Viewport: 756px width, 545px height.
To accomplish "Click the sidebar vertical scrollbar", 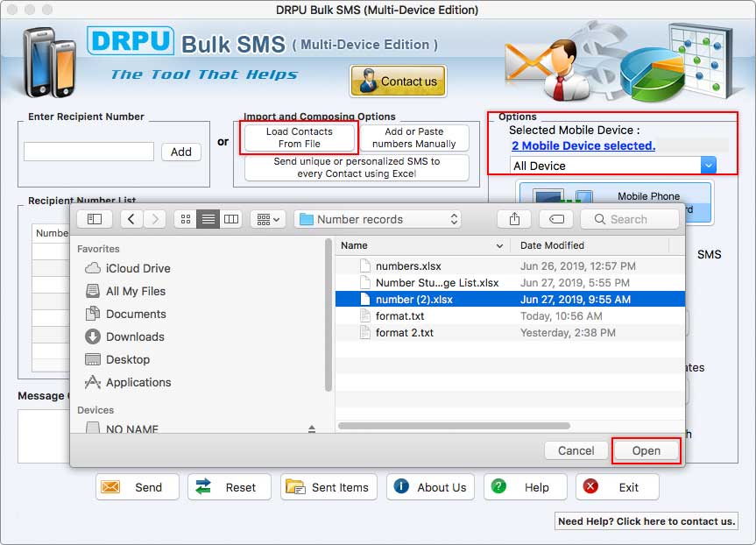I will [329, 316].
